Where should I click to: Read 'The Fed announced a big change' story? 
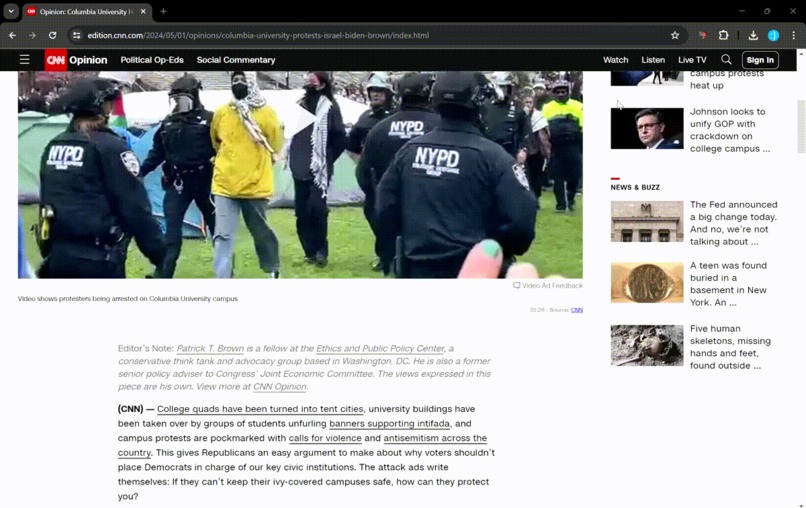[x=734, y=223]
